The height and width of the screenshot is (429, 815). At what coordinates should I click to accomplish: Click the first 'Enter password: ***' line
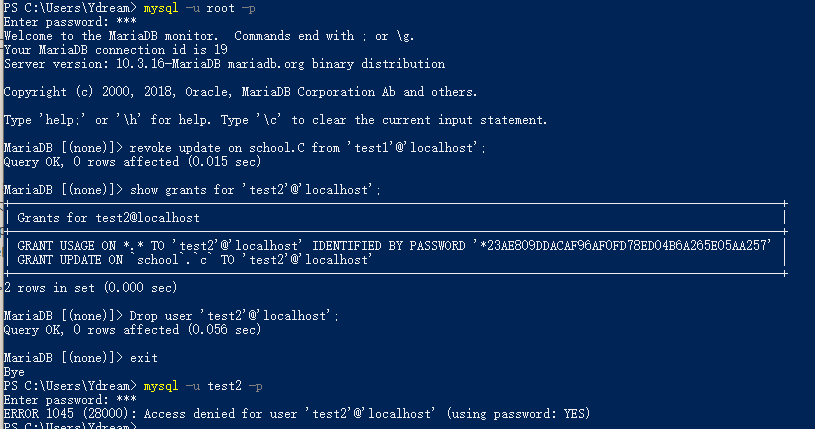pos(70,22)
